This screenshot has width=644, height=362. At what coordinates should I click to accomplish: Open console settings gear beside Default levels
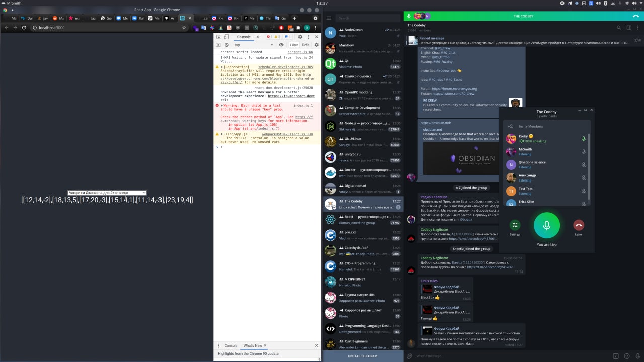click(x=316, y=45)
